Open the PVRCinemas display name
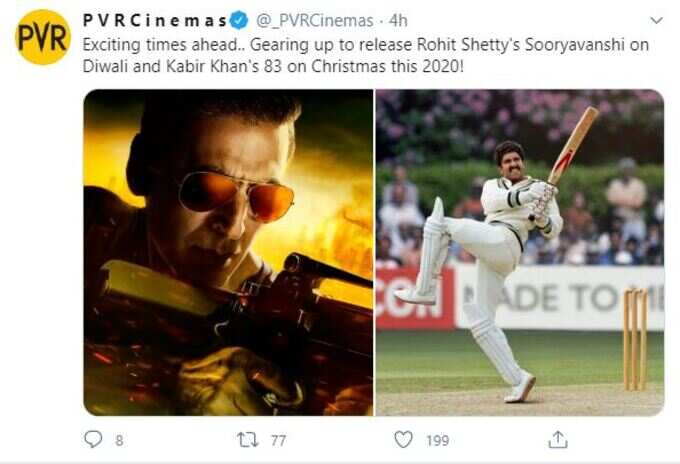This screenshot has width=680, height=464. pos(155,20)
